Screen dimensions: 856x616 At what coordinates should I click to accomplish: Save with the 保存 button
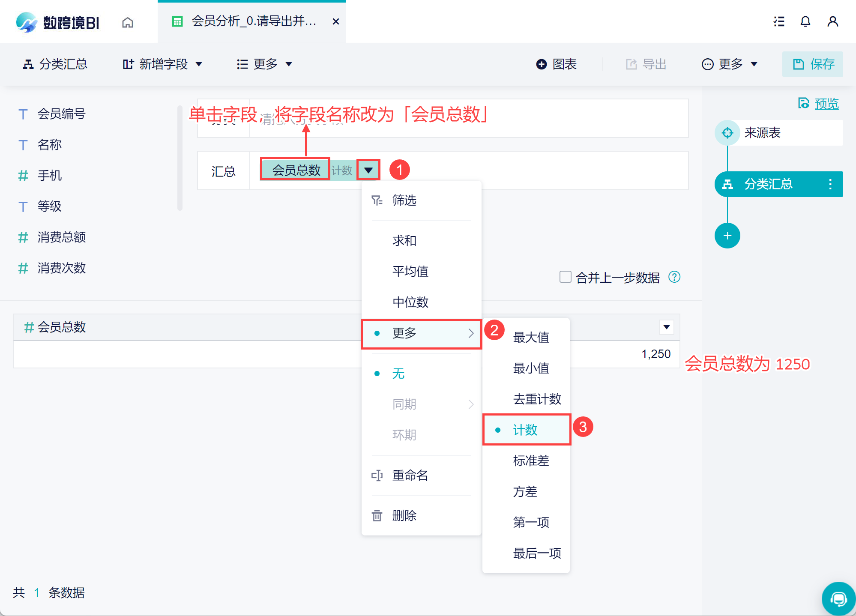tap(813, 64)
